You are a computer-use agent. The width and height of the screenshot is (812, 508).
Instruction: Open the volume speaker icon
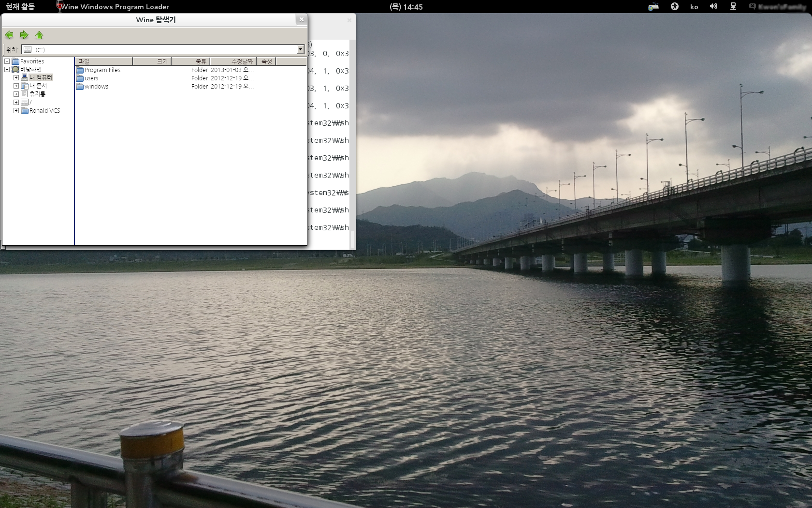tap(713, 7)
